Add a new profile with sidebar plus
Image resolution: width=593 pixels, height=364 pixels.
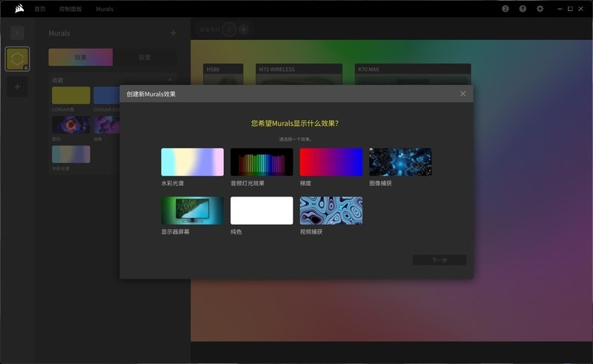(x=17, y=87)
